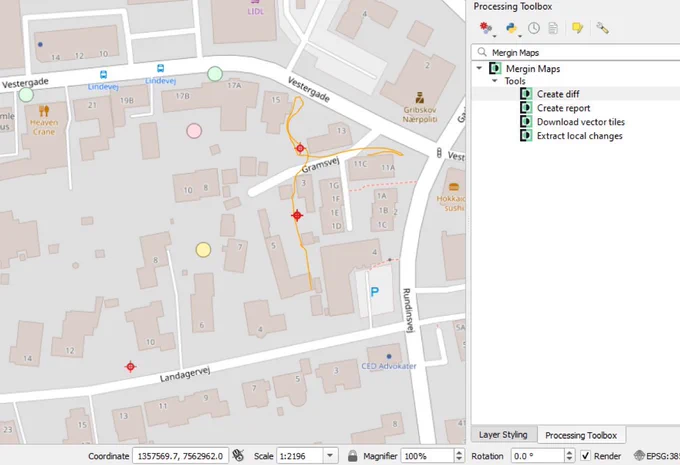Open the Results Viewer document icon
Image resolution: width=680 pixels, height=465 pixels.
(x=553, y=28)
